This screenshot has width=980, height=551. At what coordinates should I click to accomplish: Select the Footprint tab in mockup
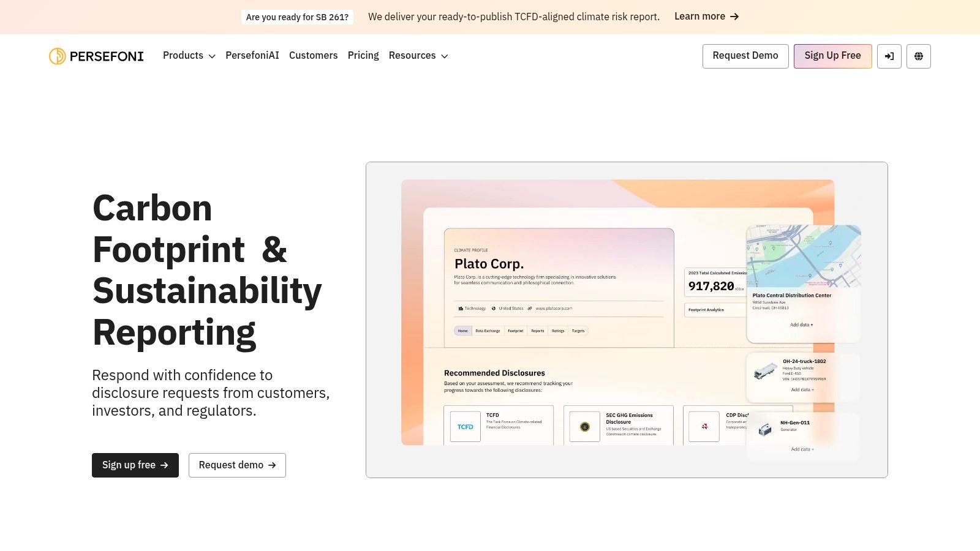coord(516,331)
